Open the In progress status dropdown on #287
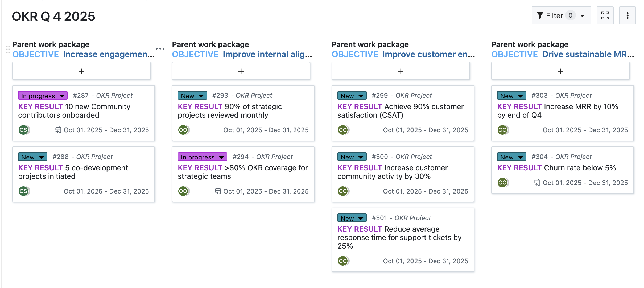The height and width of the screenshot is (288, 644). pyautogui.click(x=62, y=96)
